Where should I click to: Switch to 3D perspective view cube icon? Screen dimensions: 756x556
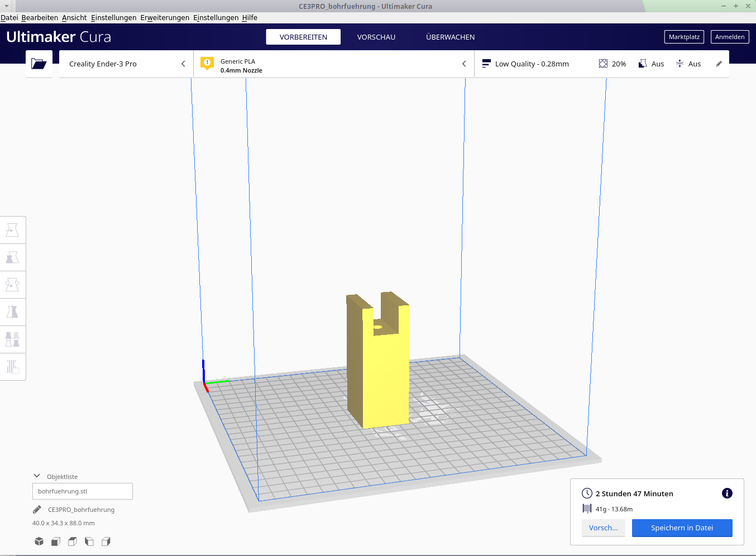tap(39, 541)
